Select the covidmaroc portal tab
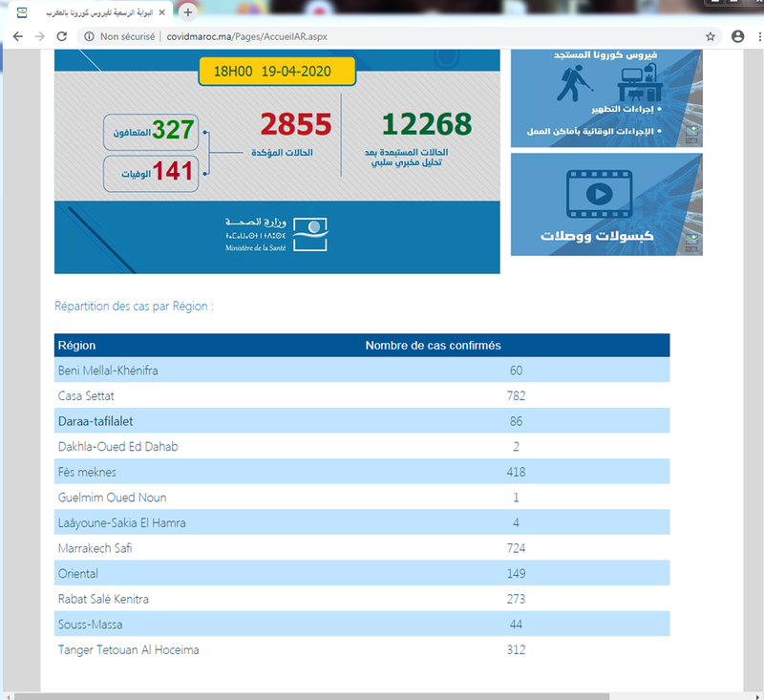The image size is (764, 700). point(91,12)
